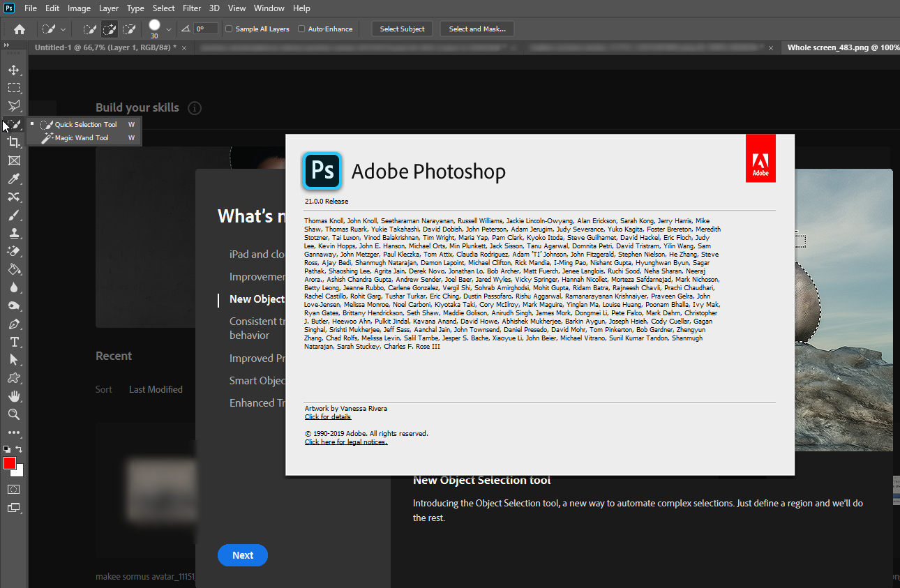Image resolution: width=900 pixels, height=588 pixels.
Task: Select the Rectangular Marquee tool
Action: (13, 88)
